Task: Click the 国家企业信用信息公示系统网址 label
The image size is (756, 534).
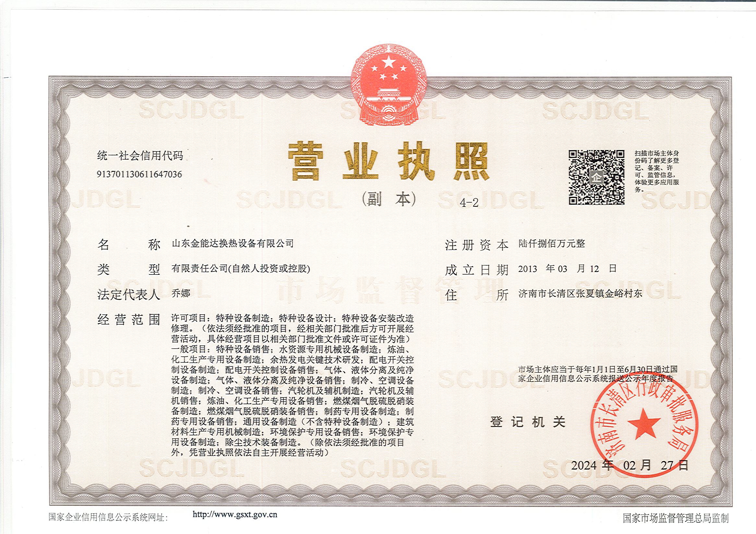Action: pos(108,517)
